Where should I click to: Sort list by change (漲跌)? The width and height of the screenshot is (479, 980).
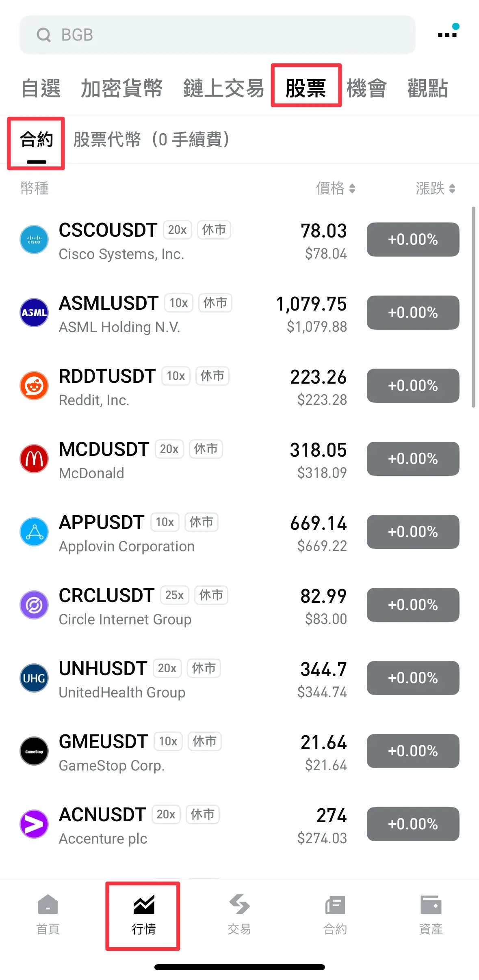(x=435, y=188)
